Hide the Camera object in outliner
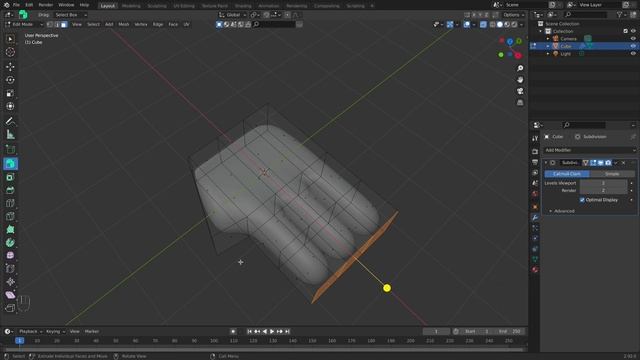This screenshot has width=640, height=360. (633, 39)
